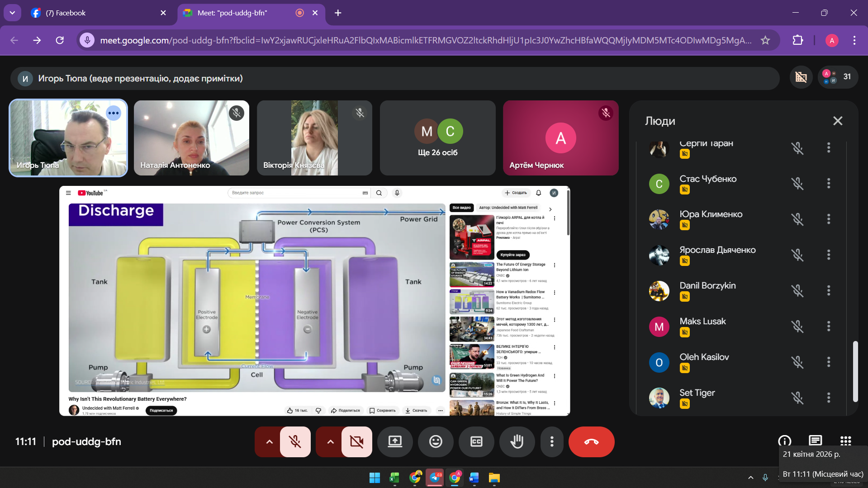Click the shared YouTube presentation screen
Viewport: 868px width, 488px height.
coord(315,301)
